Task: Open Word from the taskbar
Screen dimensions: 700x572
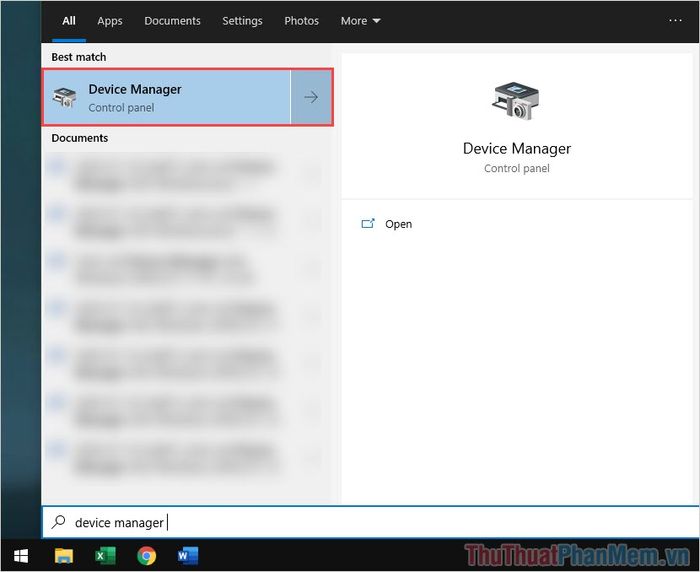Action: pos(188,555)
